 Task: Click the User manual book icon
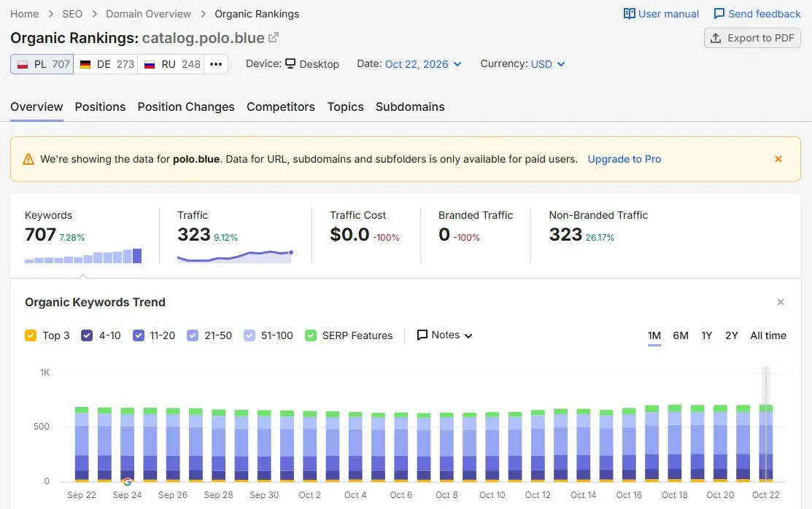[629, 14]
